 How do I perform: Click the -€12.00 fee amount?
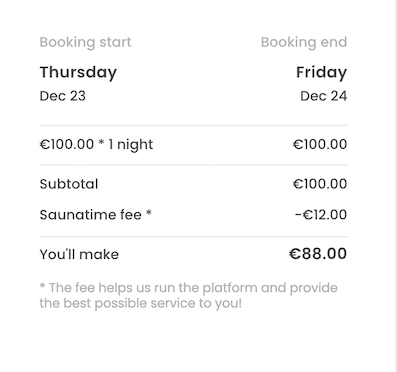click(x=321, y=215)
